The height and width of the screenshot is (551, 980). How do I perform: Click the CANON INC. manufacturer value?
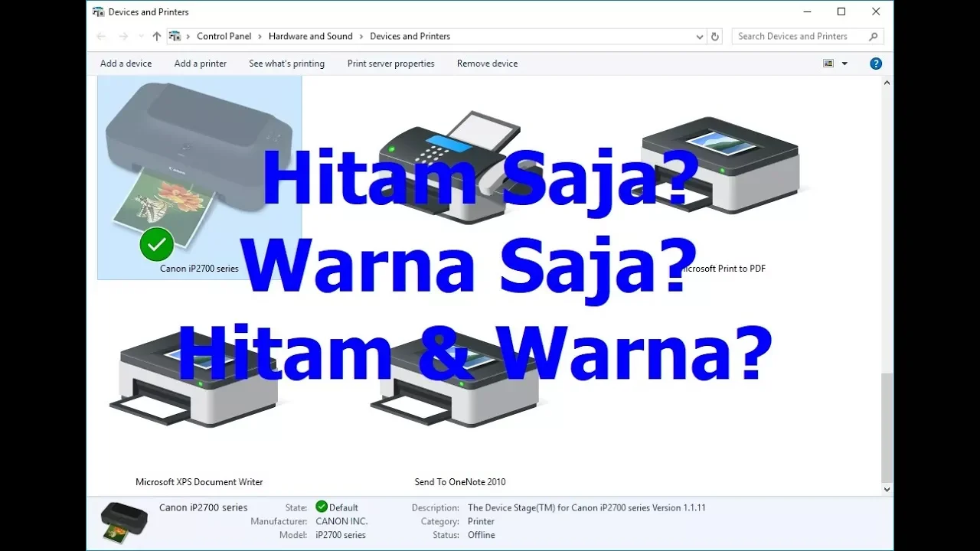click(341, 521)
